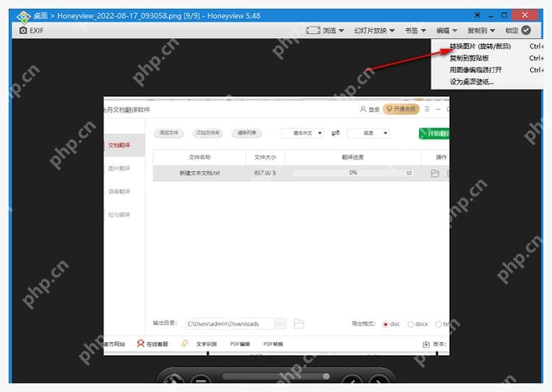Viewport: 552px width, 392px height.
Task: Select the 文档翻译 sidebar tab
Action: point(124,145)
